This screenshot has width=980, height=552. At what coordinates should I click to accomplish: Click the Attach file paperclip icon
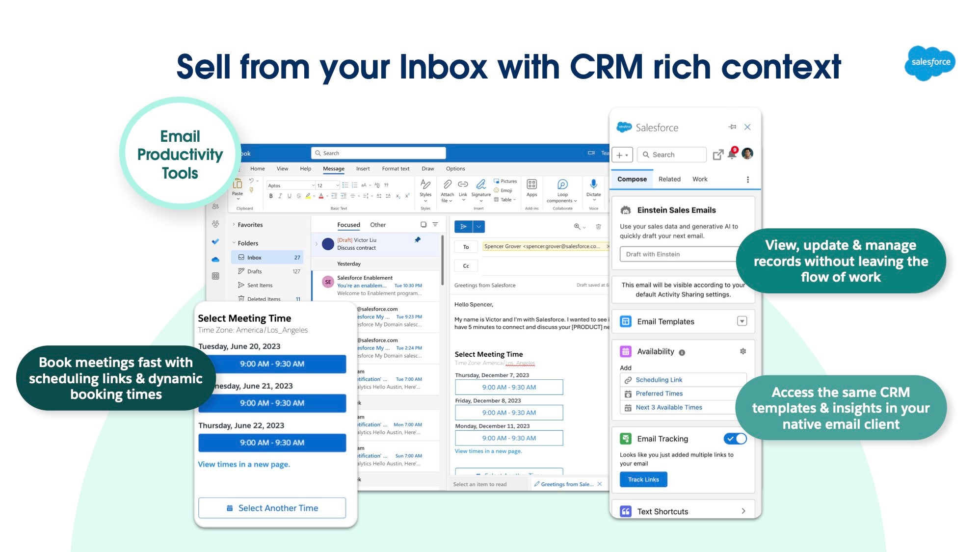tap(447, 185)
